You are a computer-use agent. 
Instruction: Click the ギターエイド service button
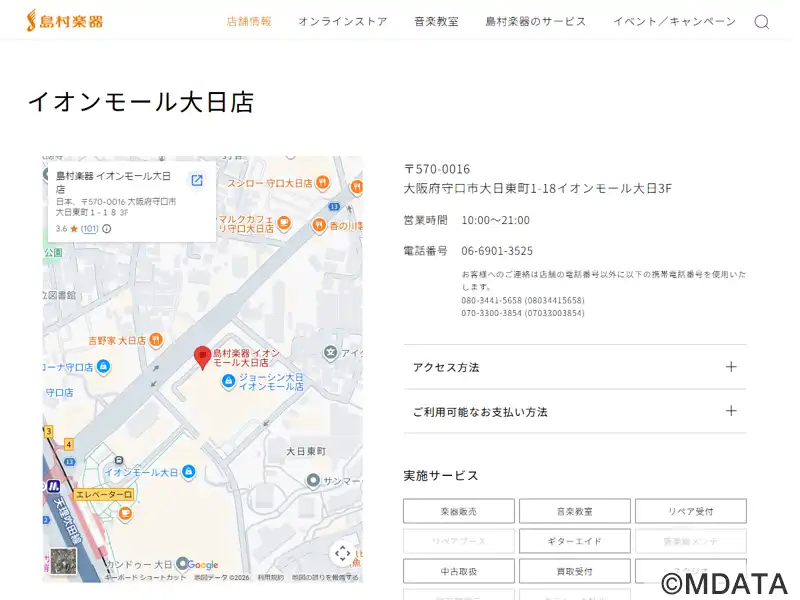tap(574, 541)
